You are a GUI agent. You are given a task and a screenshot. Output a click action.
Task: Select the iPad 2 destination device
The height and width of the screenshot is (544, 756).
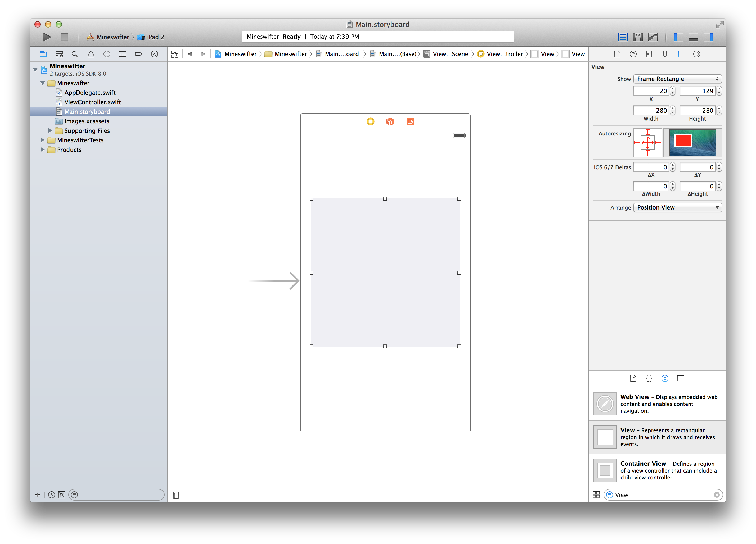pyautogui.click(x=151, y=37)
